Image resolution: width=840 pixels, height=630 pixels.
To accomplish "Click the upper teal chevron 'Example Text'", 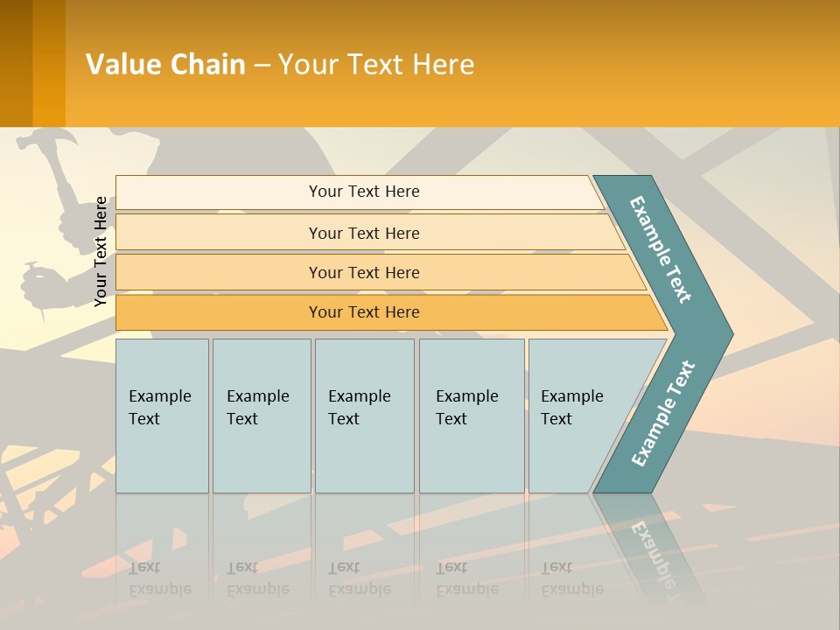I will click(x=660, y=249).
